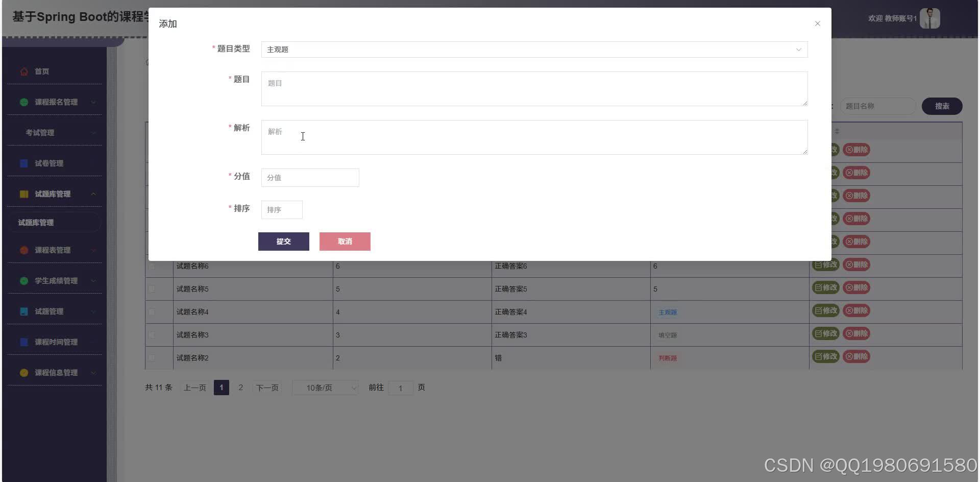Screen dimensions: 980x482
Task: Close the 添加 dialog with the X
Action: point(818,23)
